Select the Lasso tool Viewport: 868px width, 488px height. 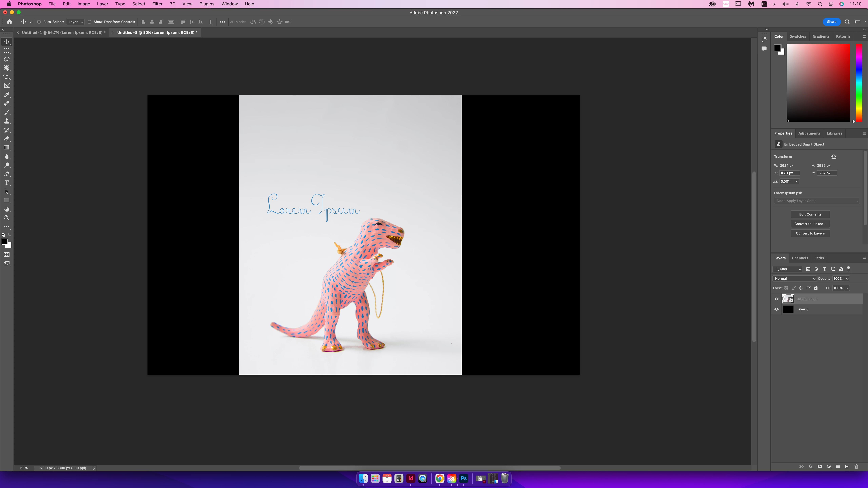[7, 60]
